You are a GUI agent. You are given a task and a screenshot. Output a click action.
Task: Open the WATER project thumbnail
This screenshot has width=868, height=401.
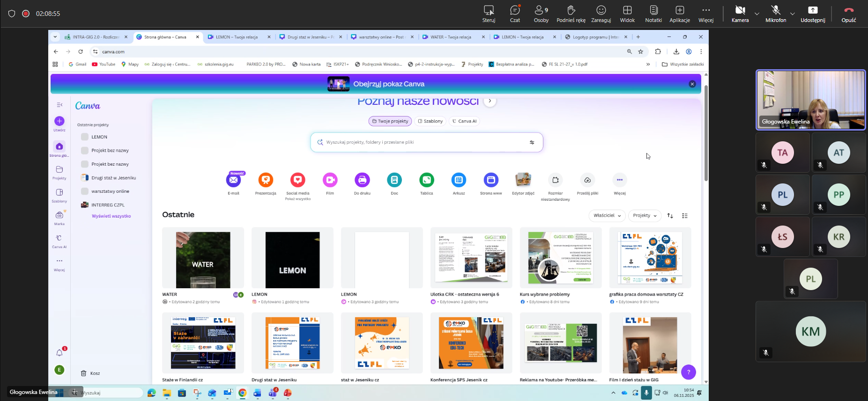tap(203, 260)
